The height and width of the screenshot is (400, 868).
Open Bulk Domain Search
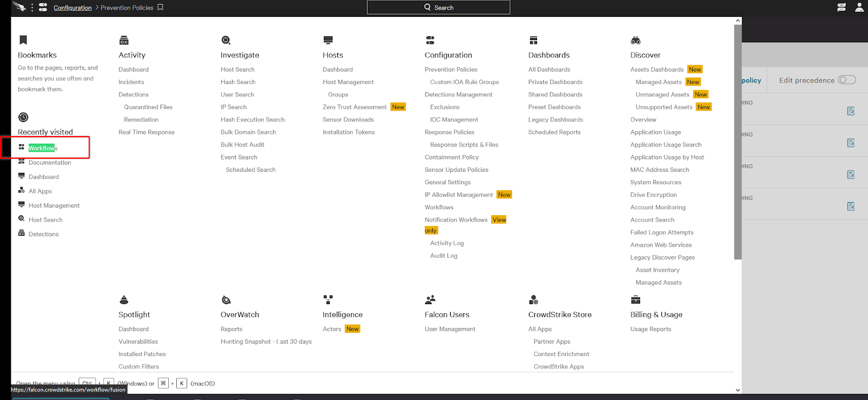click(x=248, y=132)
